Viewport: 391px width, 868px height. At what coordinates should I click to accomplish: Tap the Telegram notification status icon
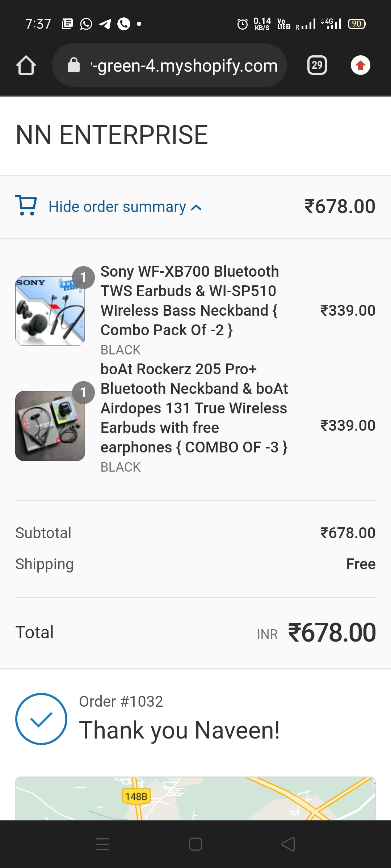tap(105, 24)
